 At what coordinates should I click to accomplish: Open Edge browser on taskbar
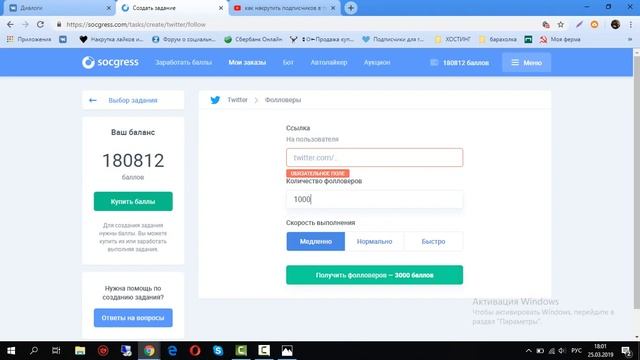172,351
